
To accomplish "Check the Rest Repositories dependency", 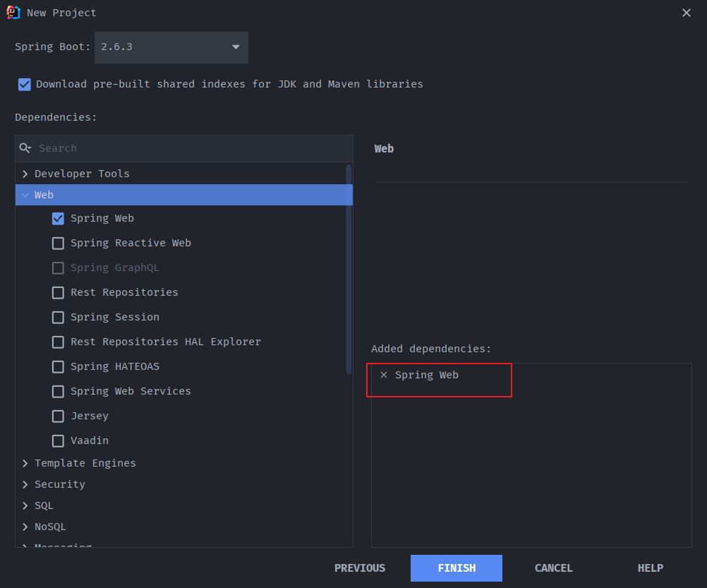I will pyautogui.click(x=58, y=293).
